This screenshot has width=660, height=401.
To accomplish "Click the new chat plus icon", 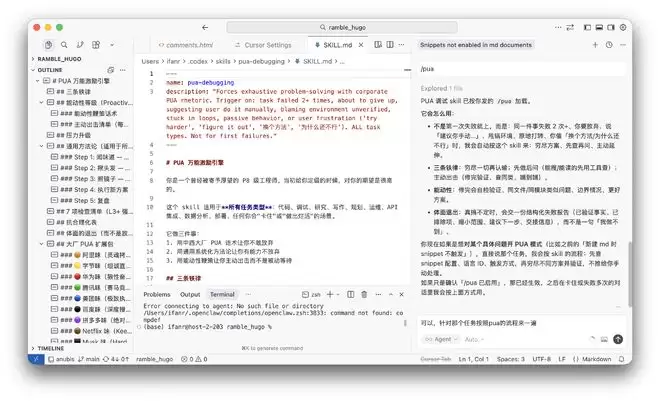I will tap(596, 45).
